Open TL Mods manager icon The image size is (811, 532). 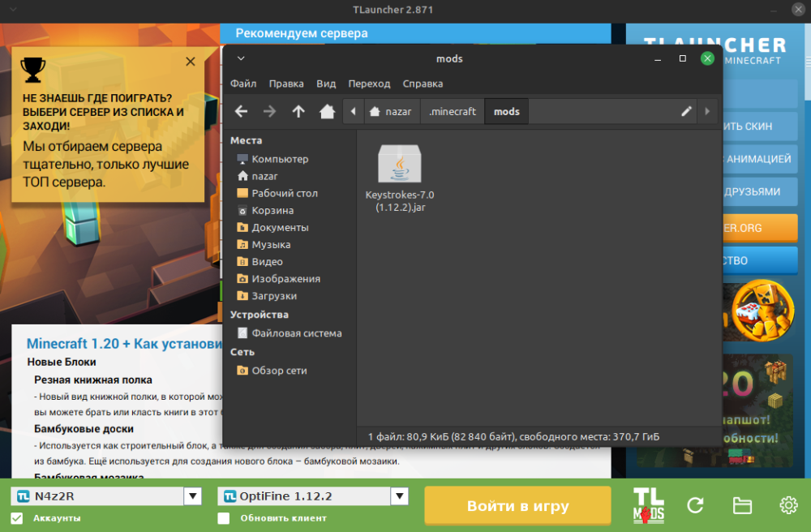point(649,505)
